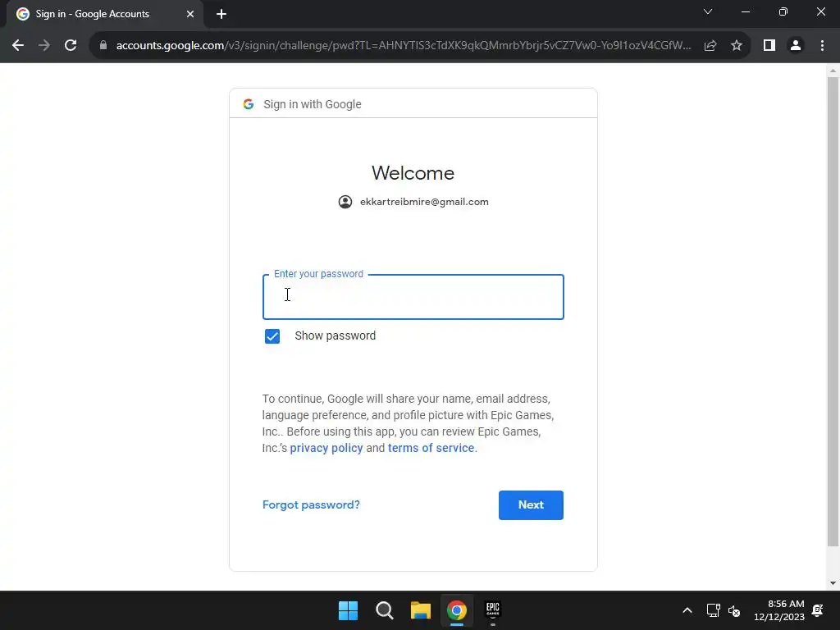Click the Google logo in sign-in header

click(x=248, y=104)
